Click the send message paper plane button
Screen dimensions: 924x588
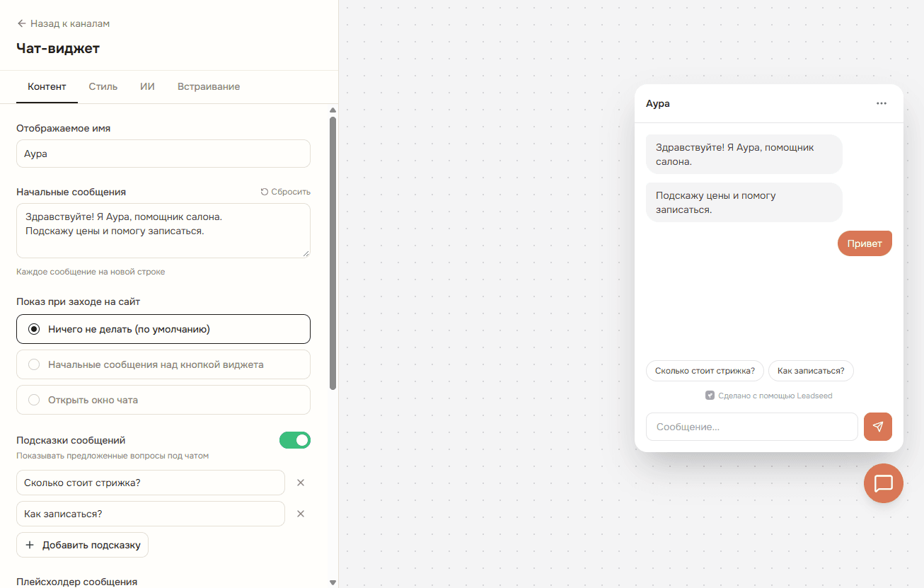point(878,427)
